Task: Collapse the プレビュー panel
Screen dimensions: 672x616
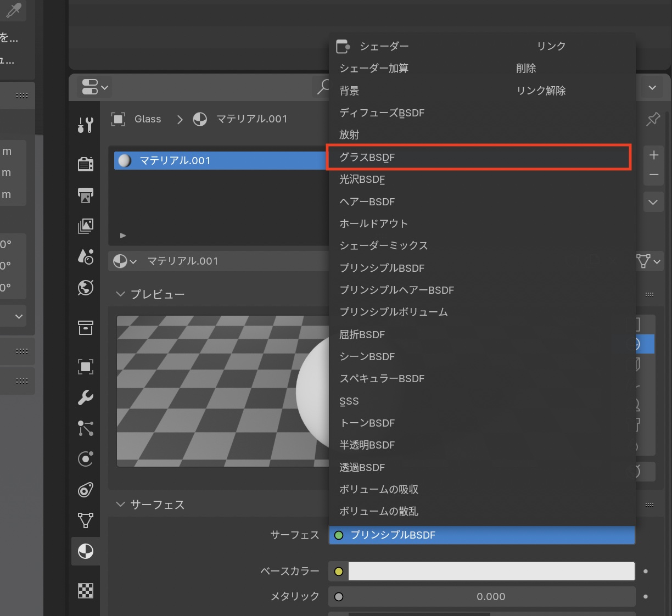Action: 121,294
